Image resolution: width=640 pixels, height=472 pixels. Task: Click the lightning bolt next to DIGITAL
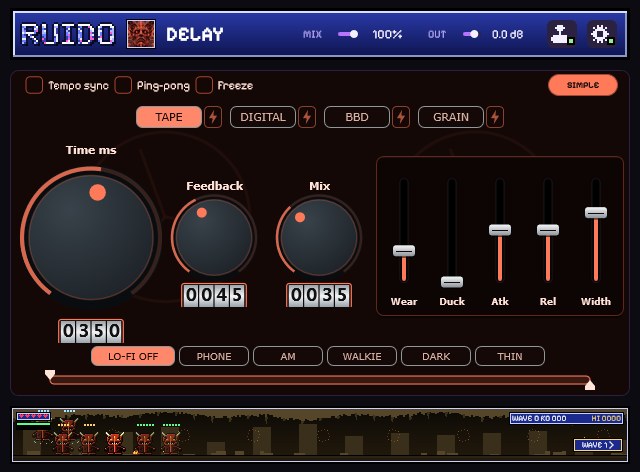point(307,117)
